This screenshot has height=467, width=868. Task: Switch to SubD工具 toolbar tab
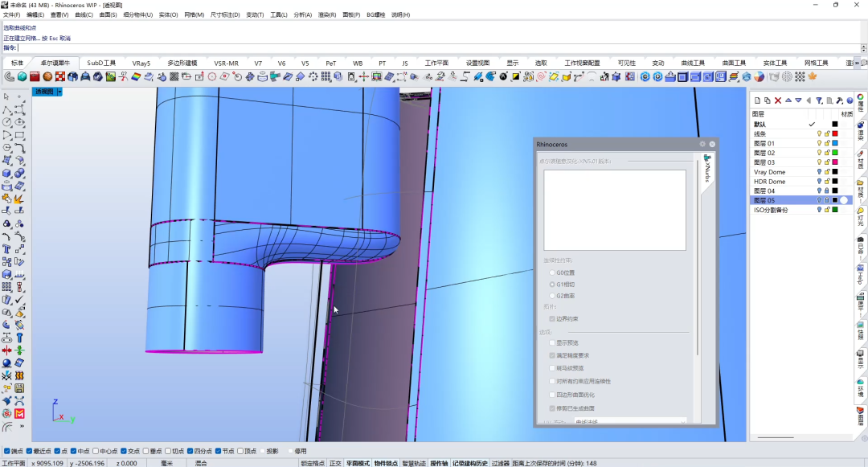tap(101, 63)
